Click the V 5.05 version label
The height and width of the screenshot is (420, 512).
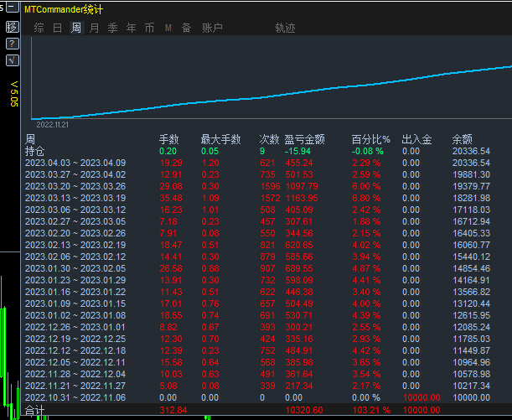14,94
